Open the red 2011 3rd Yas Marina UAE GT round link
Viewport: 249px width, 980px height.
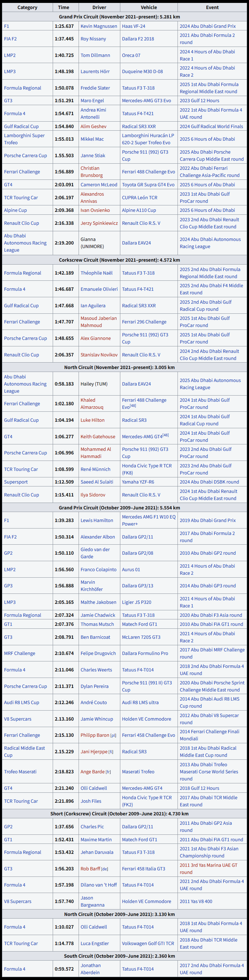click(x=208, y=868)
